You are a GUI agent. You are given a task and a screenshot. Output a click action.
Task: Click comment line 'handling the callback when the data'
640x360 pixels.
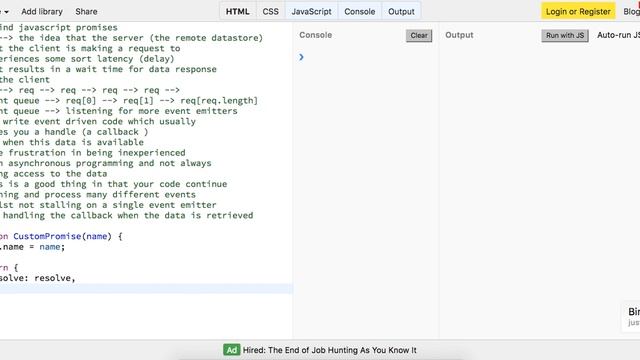point(127,216)
